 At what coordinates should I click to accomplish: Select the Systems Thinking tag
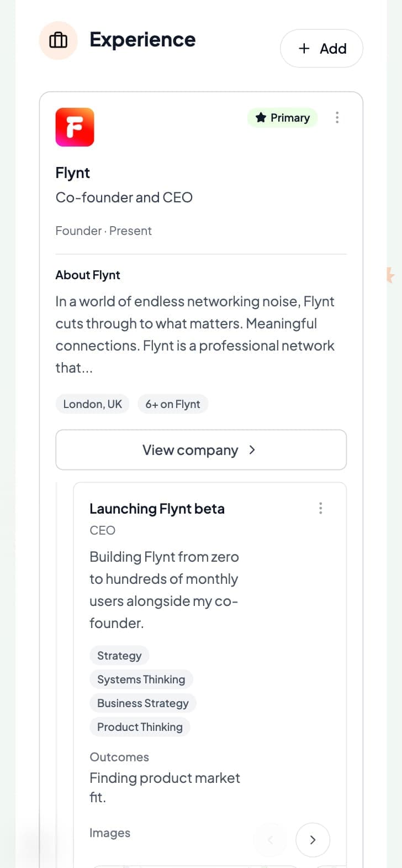pos(141,679)
